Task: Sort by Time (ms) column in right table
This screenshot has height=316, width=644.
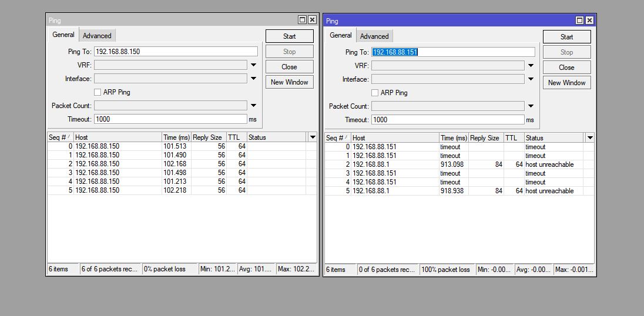Action: [454, 138]
